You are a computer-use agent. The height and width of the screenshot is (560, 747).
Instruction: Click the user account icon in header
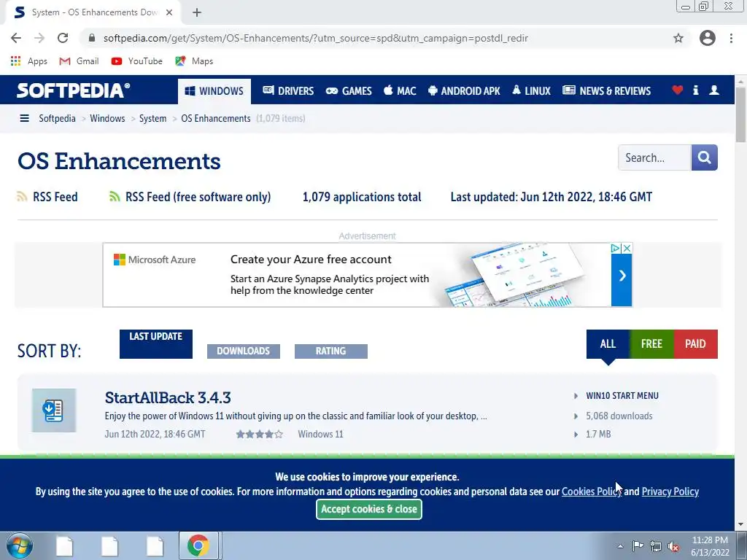pos(714,90)
